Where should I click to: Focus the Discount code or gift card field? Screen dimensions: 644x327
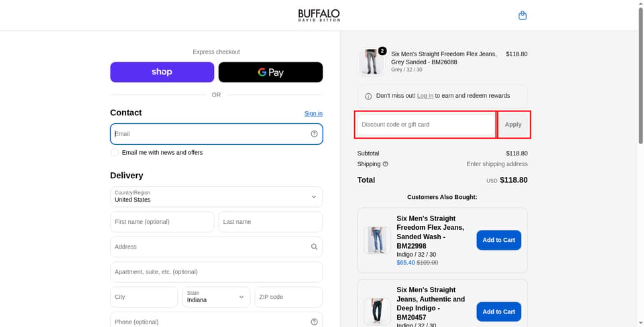point(426,125)
